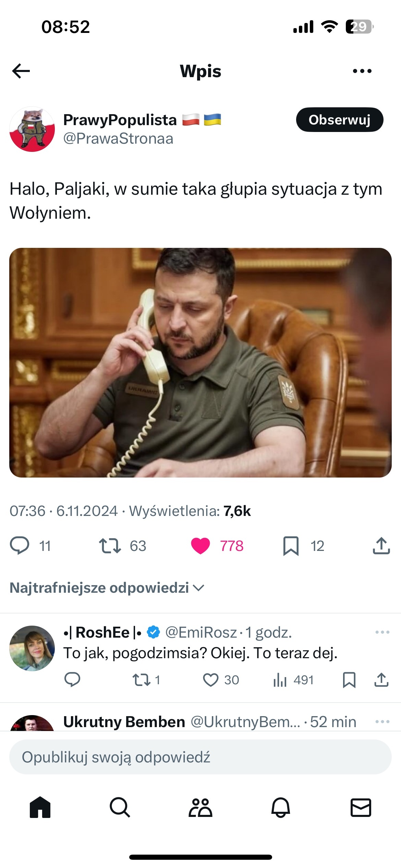Viewport: 401px width, 868px height.
Task: Tap the Opublikuj swoją odpowiedź reply field
Action: [200, 757]
